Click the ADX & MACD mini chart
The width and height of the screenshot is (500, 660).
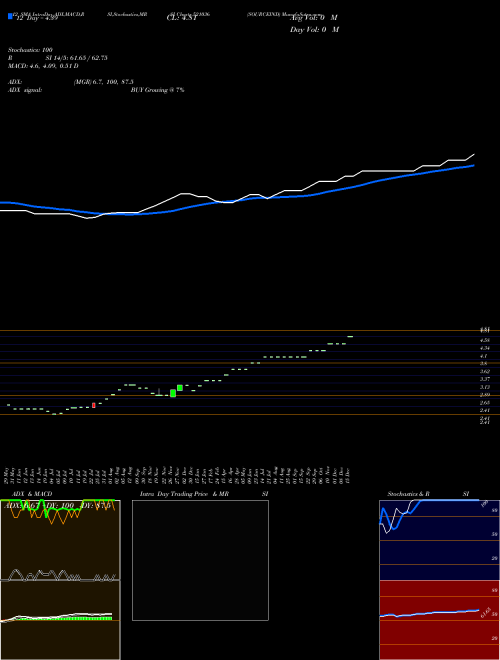coord(60,580)
